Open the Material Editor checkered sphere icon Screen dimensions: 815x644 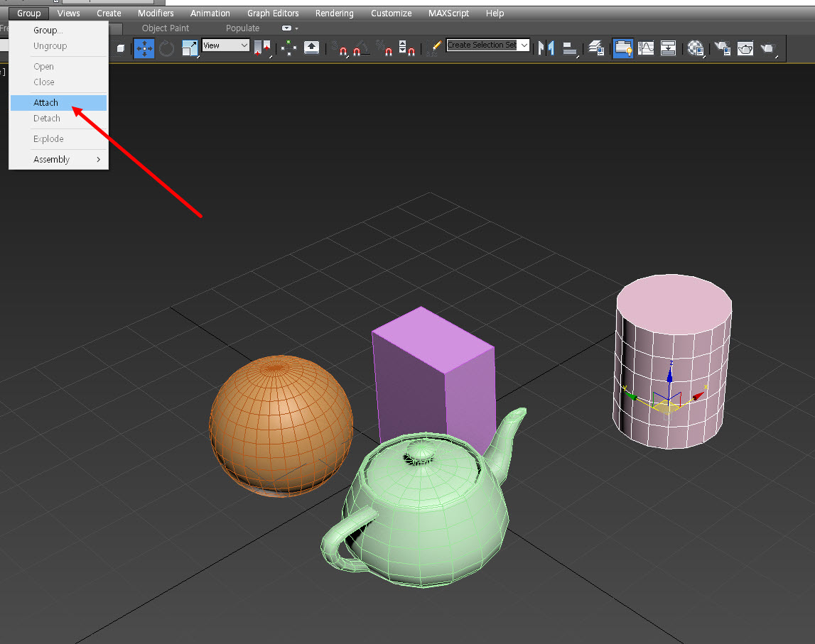coord(696,48)
